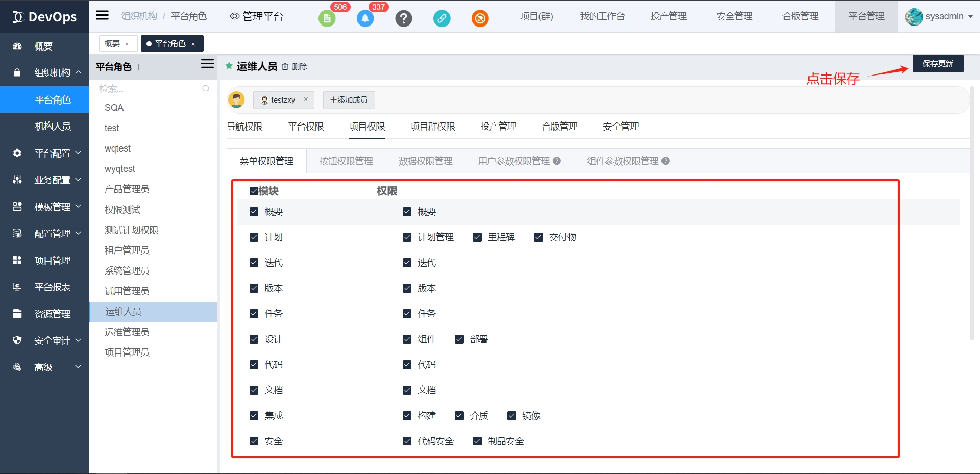This screenshot has height=474, width=980.
Task: Click the teal link icon in header
Action: (442, 18)
